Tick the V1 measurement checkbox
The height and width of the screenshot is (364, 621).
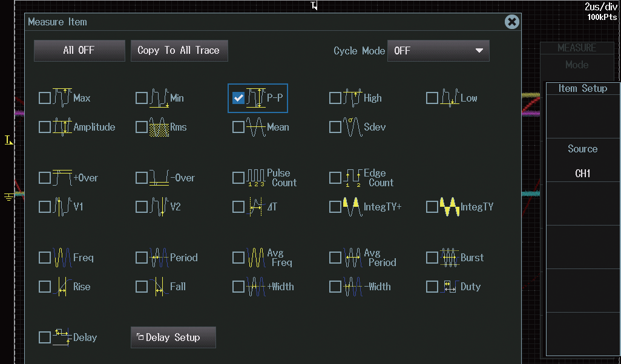(x=44, y=207)
